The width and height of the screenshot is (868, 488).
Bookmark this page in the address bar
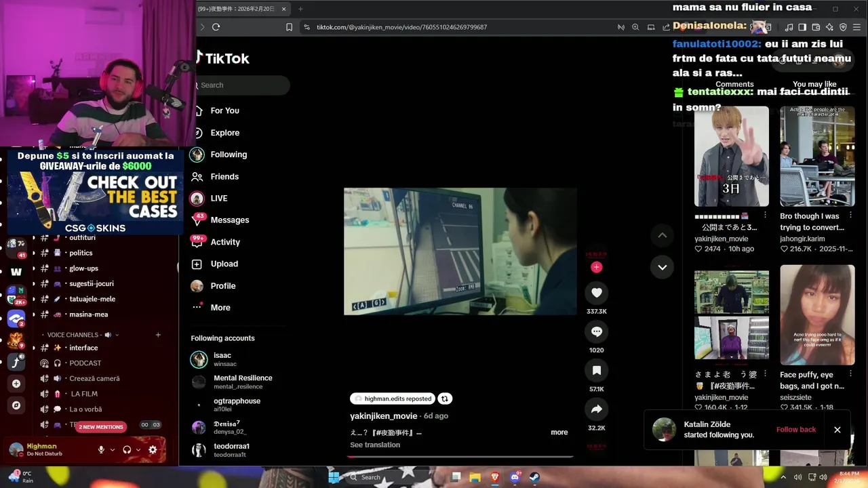(289, 27)
